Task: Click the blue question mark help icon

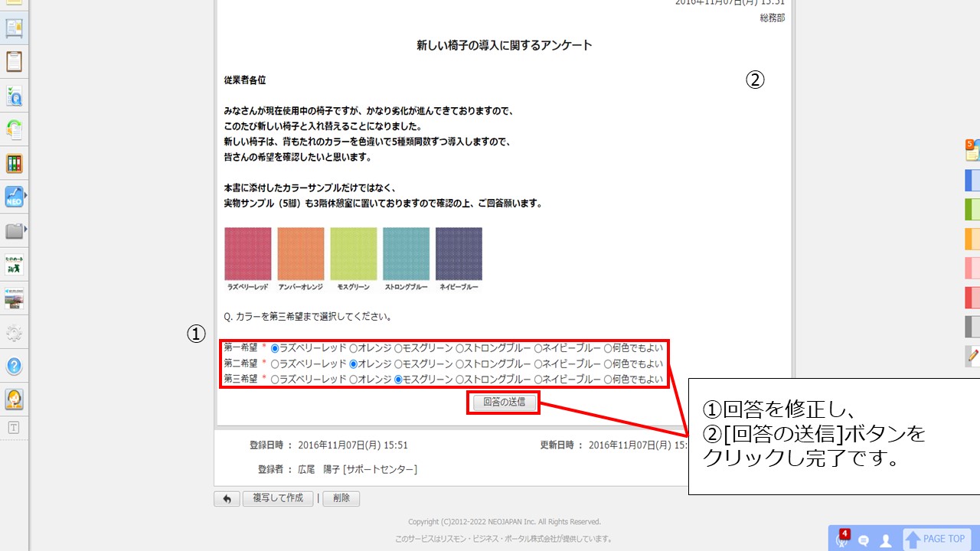Action: tap(14, 366)
